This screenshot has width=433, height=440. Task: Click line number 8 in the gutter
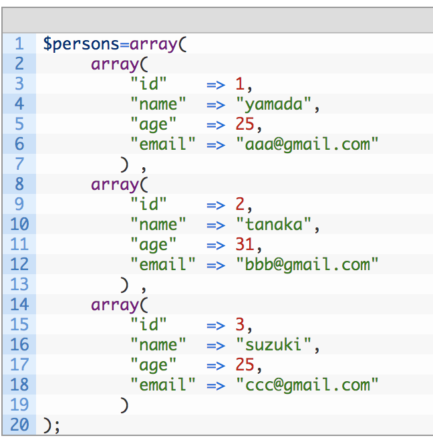pos(19,184)
